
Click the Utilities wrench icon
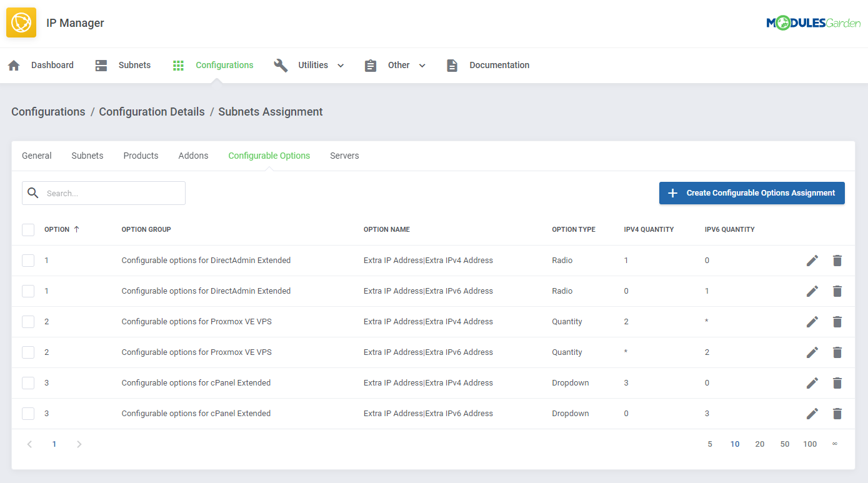tap(281, 64)
